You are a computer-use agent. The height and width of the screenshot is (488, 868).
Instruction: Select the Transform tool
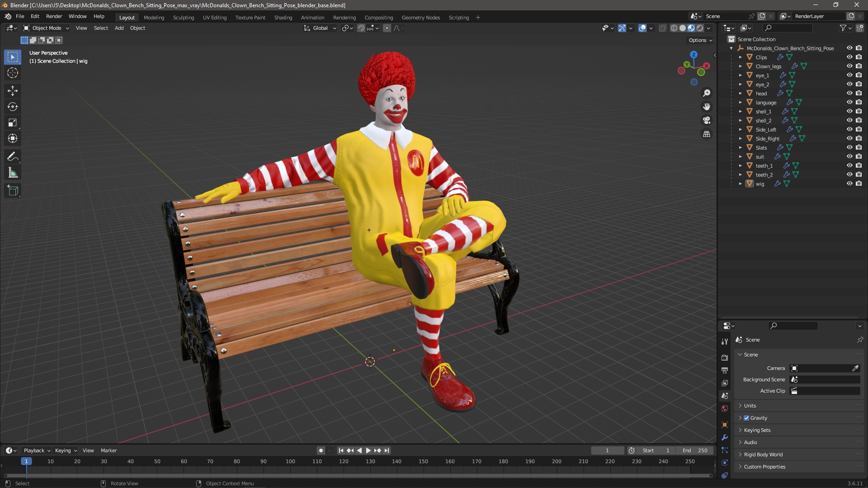click(x=13, y=138)
